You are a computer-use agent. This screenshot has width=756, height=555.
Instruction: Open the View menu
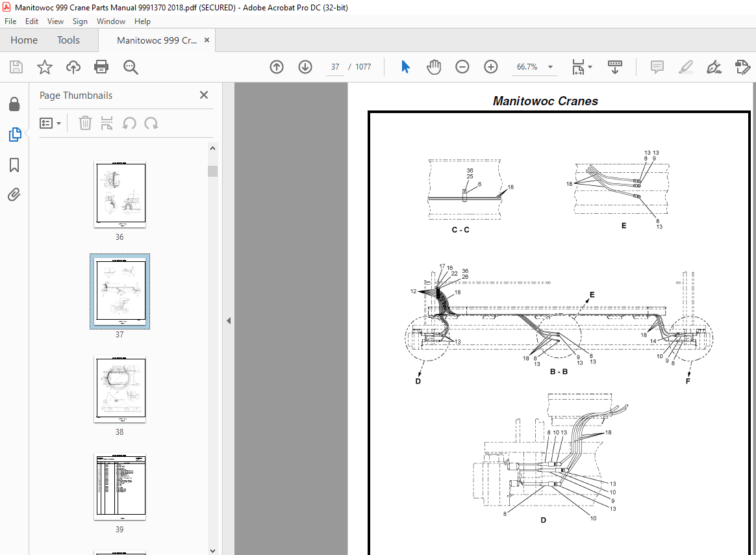click(x=55, y=21)
